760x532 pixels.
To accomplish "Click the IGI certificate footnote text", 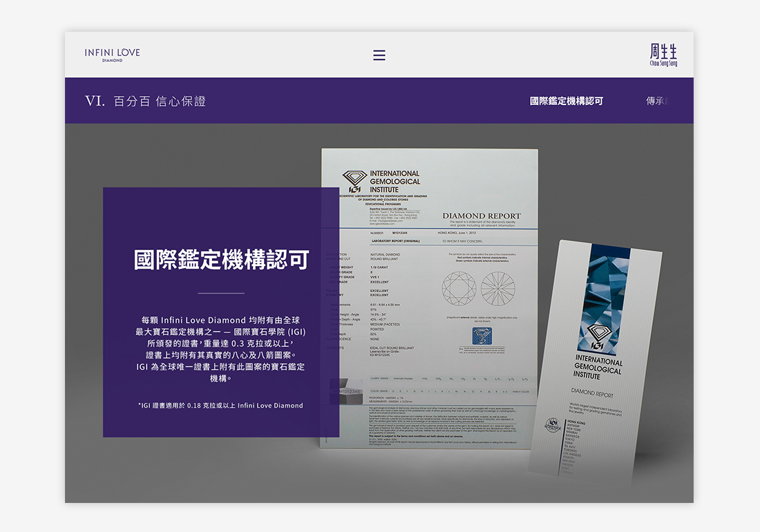I will coord(220,406).
